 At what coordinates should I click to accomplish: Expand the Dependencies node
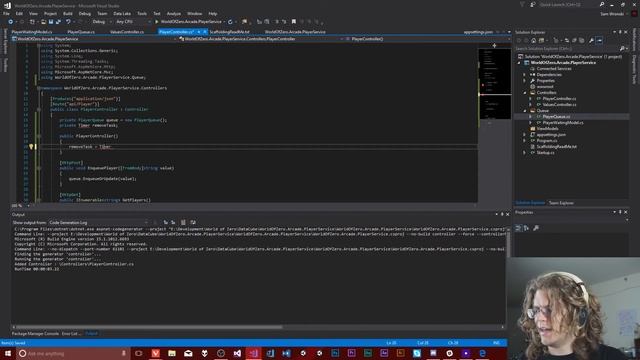point(525,75)
